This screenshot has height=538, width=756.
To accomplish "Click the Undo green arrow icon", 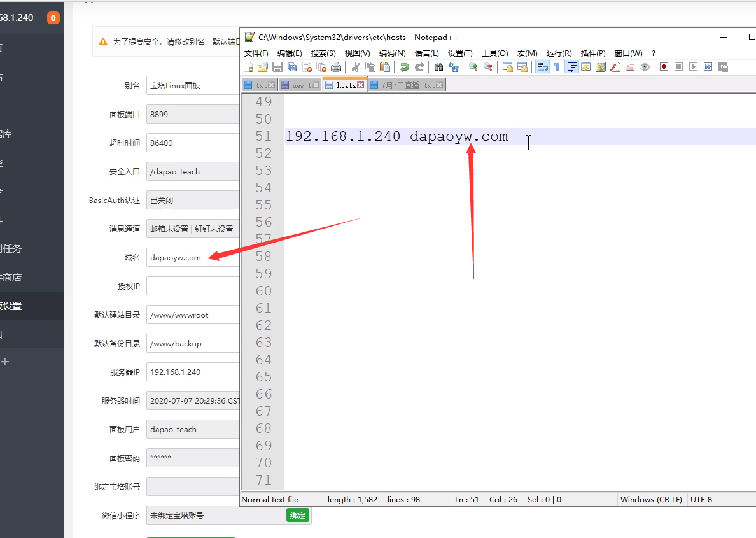I will tap(404, 67).
